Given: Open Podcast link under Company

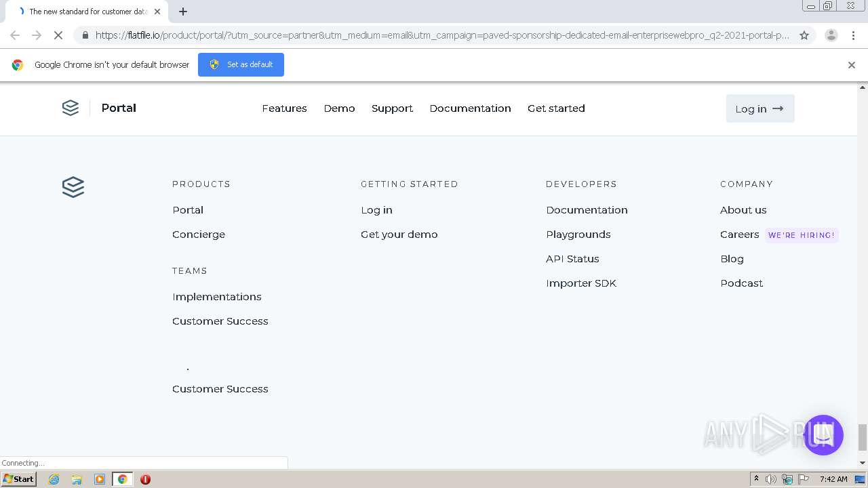Looking at the screenshot, I should (741, 283).
